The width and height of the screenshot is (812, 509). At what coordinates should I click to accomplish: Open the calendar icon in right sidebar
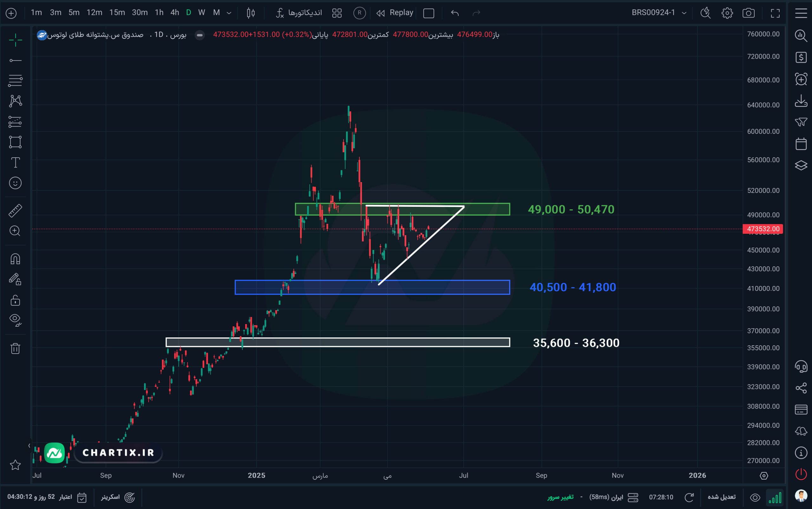tap(801, 144)
